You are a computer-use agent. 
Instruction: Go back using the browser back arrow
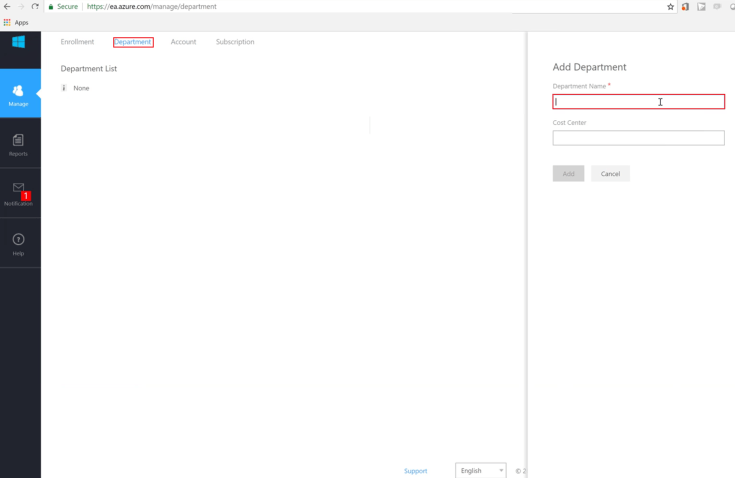coord(7,7)
